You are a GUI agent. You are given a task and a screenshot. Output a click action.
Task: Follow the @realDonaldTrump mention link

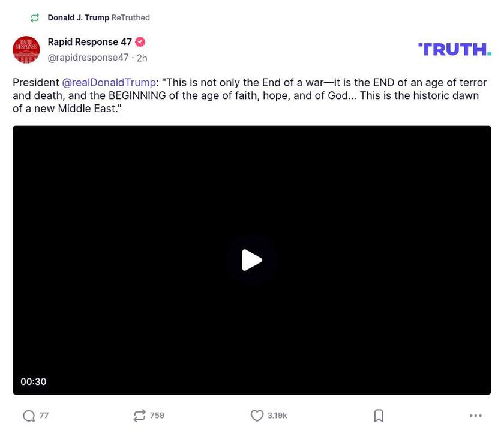[x=109, y=83]
